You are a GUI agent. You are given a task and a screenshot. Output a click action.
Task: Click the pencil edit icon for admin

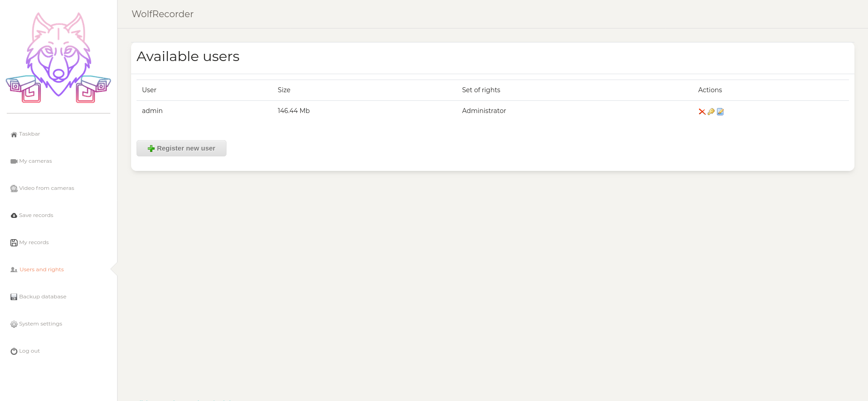point(720,112)
